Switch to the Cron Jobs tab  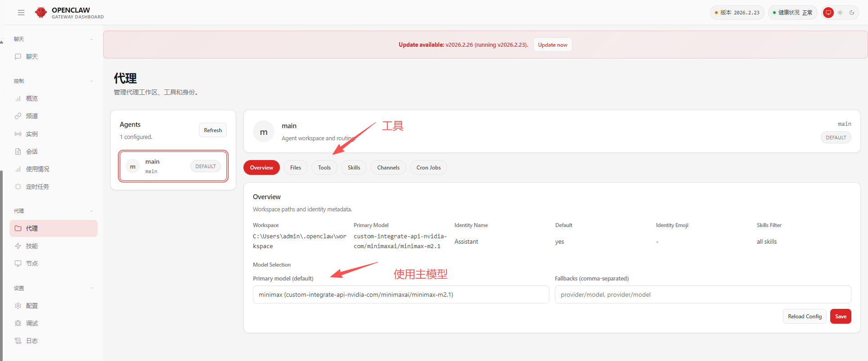pyautogui.click(x=428, y=168)
